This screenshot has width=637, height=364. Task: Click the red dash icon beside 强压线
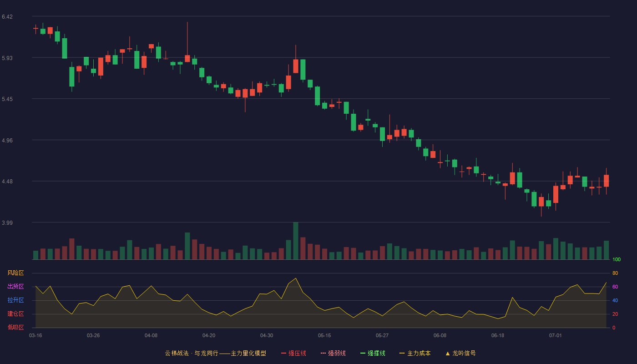click(284, 353)
